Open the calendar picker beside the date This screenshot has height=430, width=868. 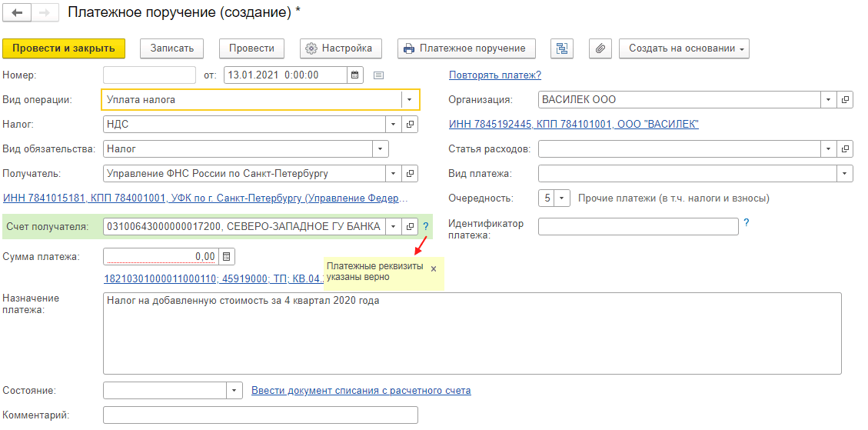[x=354, y=75]
